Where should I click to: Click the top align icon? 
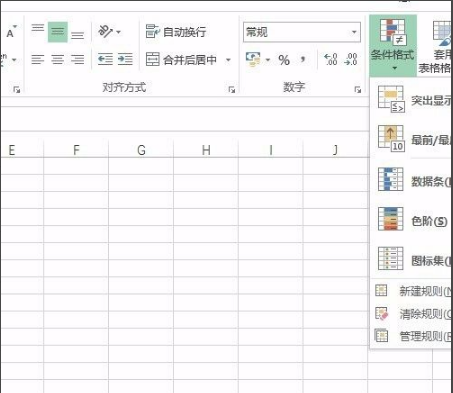(x=38, y=28)
